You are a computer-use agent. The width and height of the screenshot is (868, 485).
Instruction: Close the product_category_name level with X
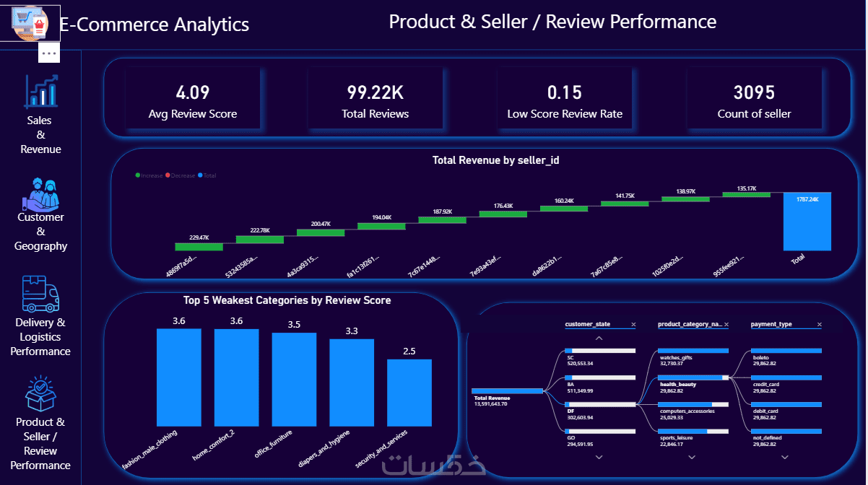[x=726, y=325]
